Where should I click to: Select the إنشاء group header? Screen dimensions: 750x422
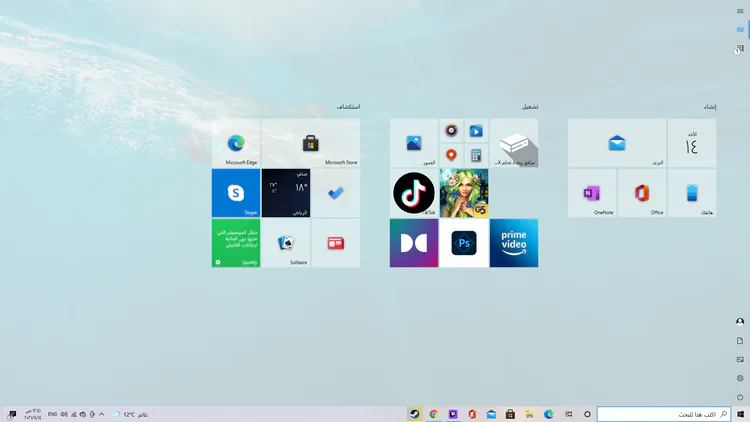(710, 107)
